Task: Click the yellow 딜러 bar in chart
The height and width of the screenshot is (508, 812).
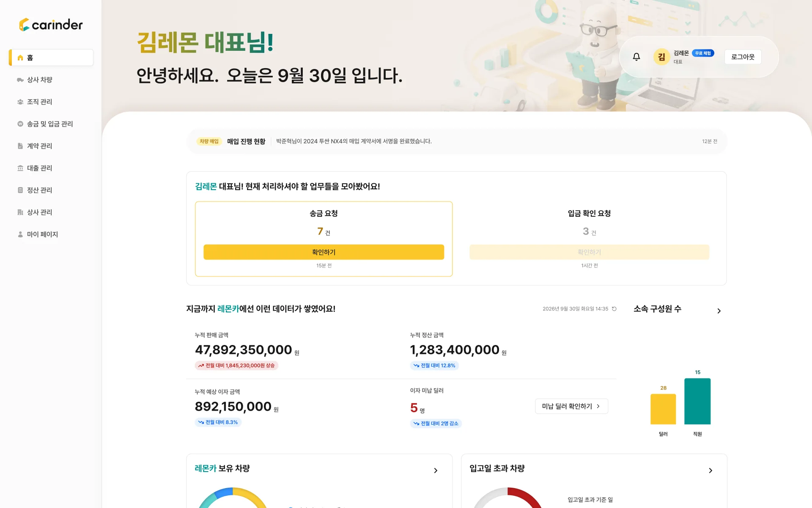Action: point(663,409)
